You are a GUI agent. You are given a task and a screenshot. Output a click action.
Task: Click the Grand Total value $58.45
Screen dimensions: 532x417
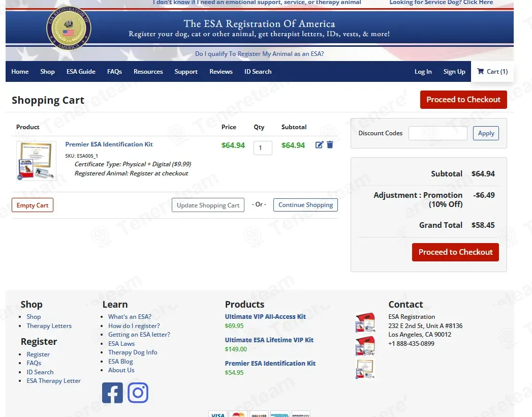click(483, 225)
